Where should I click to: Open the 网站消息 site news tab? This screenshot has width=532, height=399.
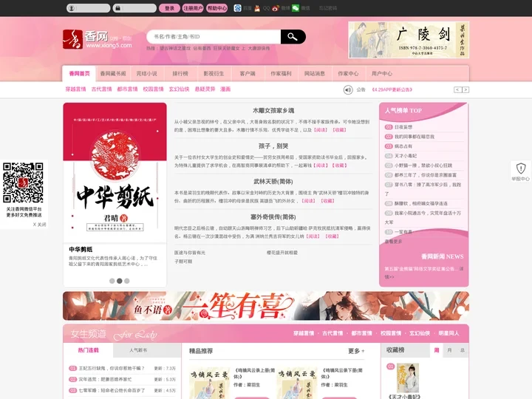coord(315,73)
